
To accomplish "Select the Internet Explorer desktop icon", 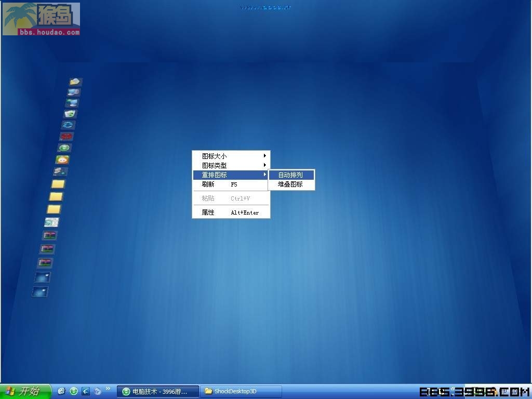I will pyautogui.click(x=68, y=125).
